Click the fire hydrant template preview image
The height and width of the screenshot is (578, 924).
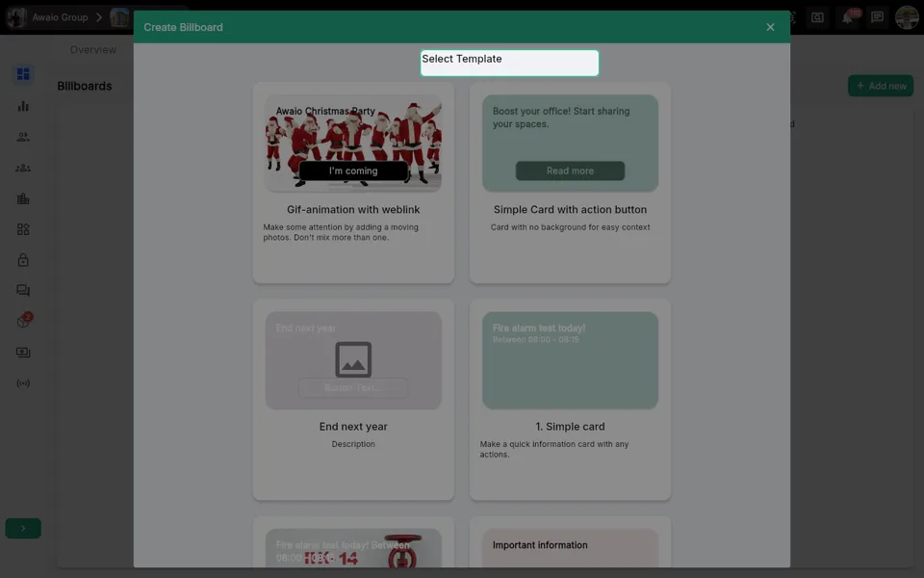click(353, 548)
